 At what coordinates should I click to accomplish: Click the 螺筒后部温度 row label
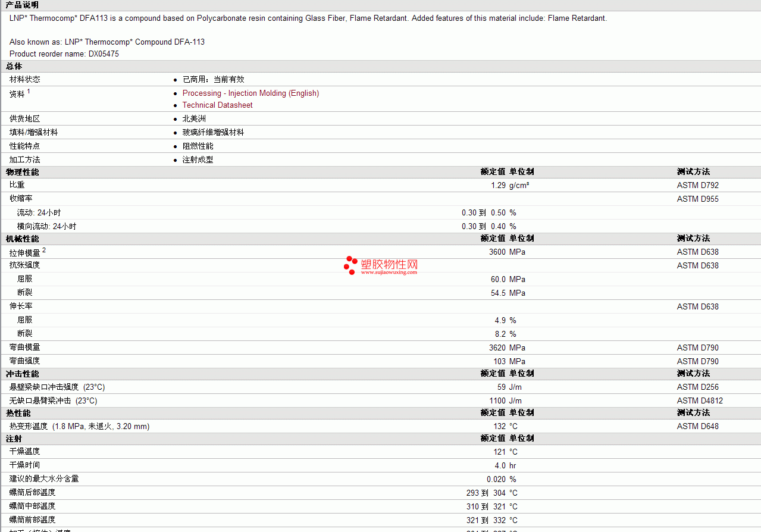point(33,492)
